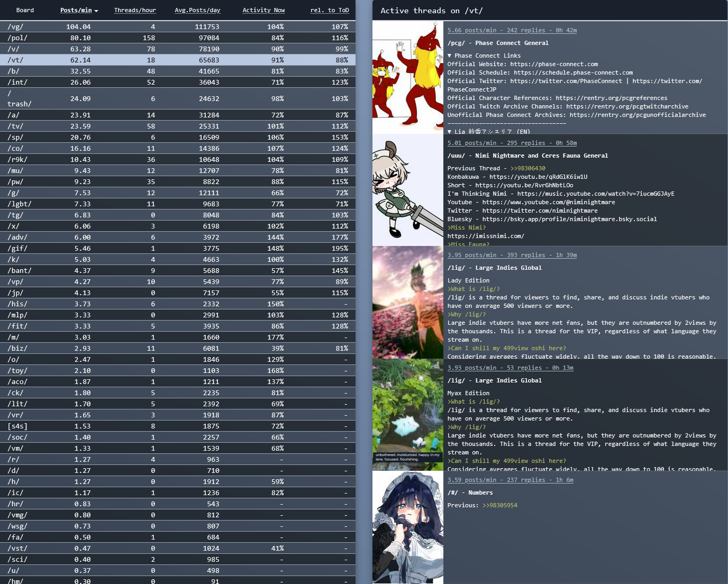Image resolution: width=728 pixels, height=584 pixels.
Task: Sort by Threads/hour column header
Action: click(135, 10)
